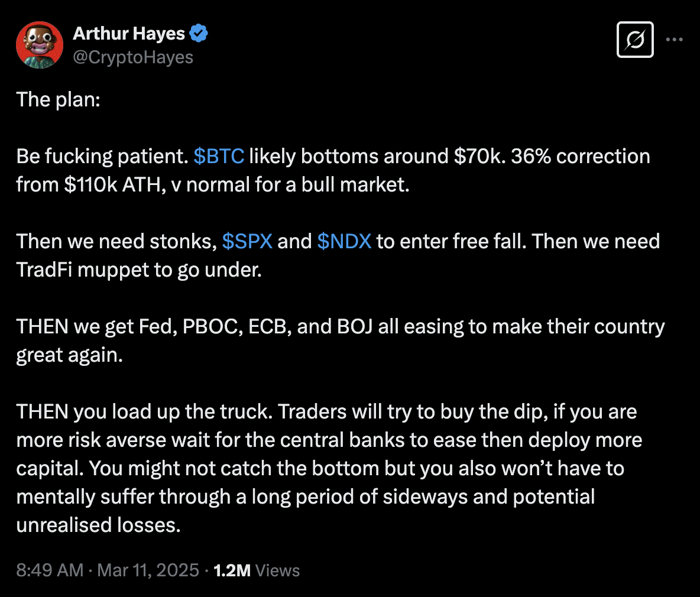Click the final "unrealised losses." line
Viewport: 700px width, 597px height.
[98, 525]
